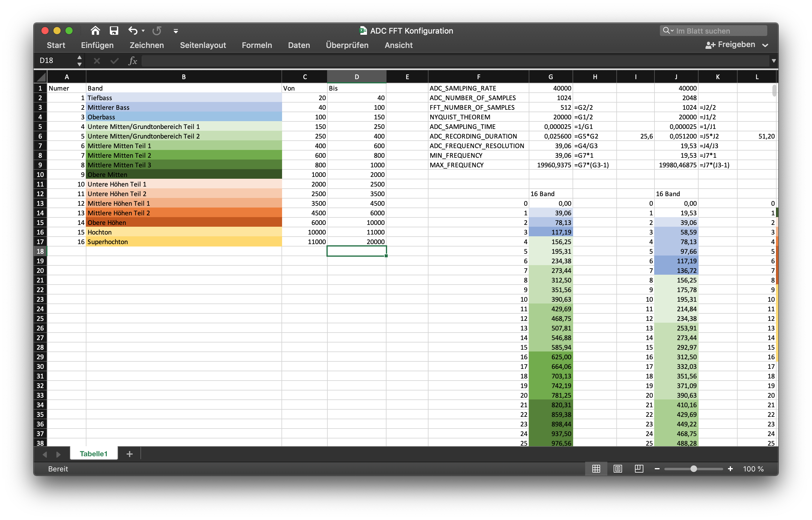Screen dimensions: 812x520
Task: Click next sheet navigation arrow
Action: click(x=59, y=454)
